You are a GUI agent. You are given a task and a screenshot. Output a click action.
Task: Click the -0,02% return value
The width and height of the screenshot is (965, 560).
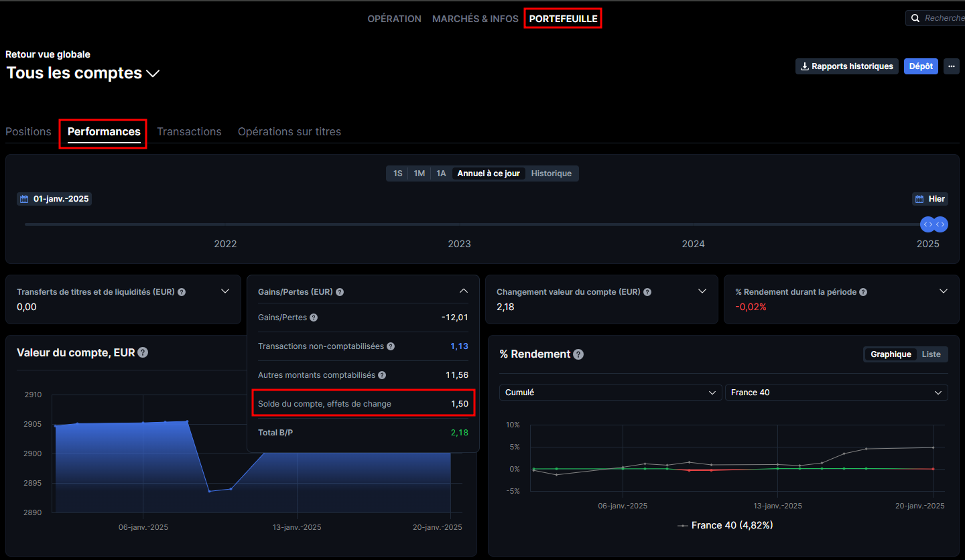[751, 307]
